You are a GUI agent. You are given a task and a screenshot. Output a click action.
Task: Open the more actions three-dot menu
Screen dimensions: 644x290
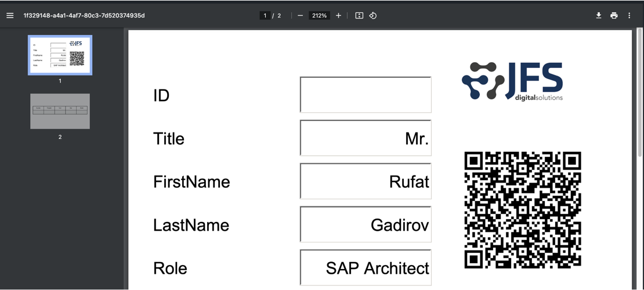tap(629, 16)
